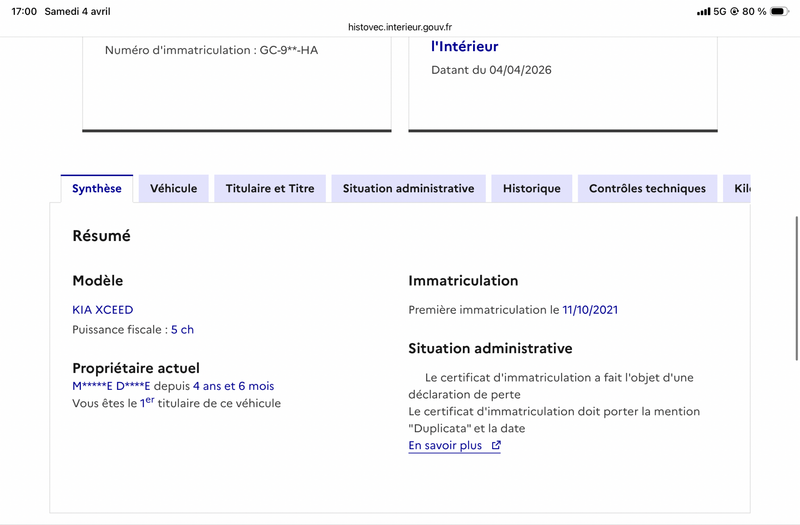Switch to the Véhicule tab
The width and height of the screenshot is (800, 525).
tap(173, 188)
